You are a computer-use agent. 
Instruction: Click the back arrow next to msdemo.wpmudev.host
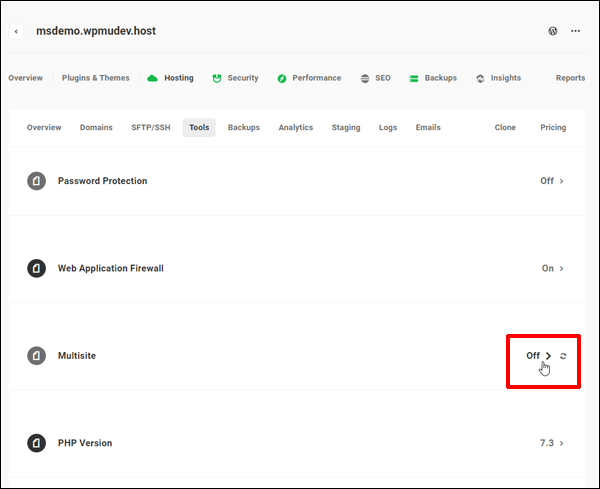point(17,31)
